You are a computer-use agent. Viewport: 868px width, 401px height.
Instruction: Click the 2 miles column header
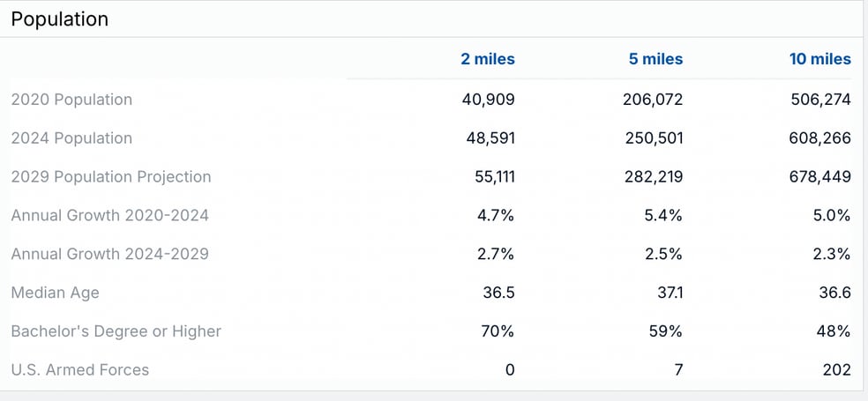coord(487,60)
